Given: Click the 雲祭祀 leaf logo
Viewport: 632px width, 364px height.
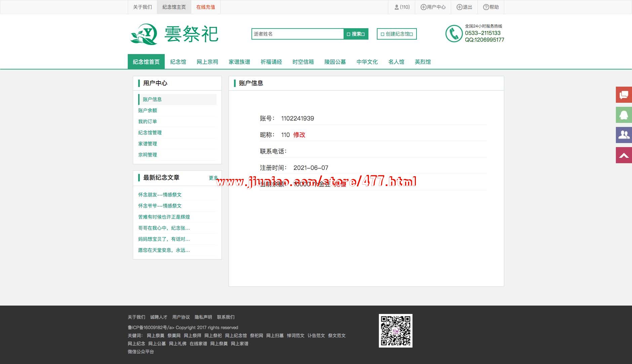Looking at the screenshot, I should click(x=144, y=34).
